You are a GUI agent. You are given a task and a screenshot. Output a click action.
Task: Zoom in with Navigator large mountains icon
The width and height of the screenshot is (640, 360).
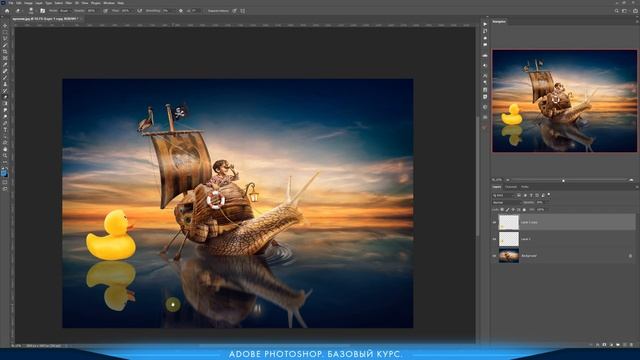coord(631,180)
